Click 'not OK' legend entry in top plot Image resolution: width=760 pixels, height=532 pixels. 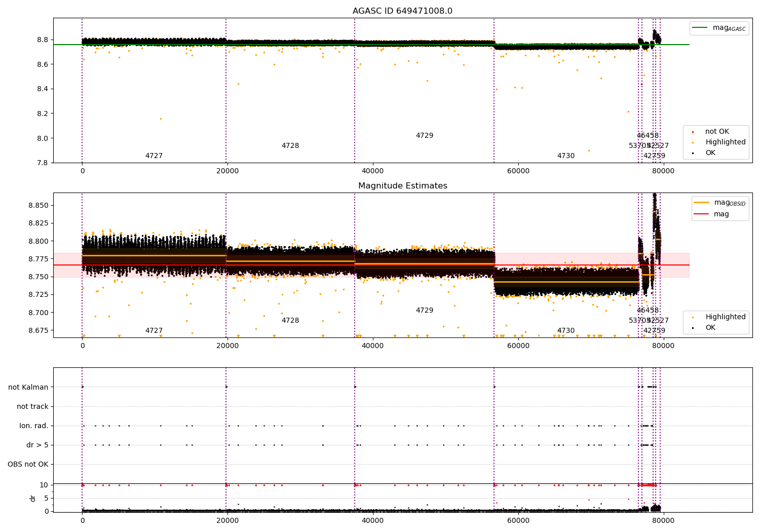(717, 132)
